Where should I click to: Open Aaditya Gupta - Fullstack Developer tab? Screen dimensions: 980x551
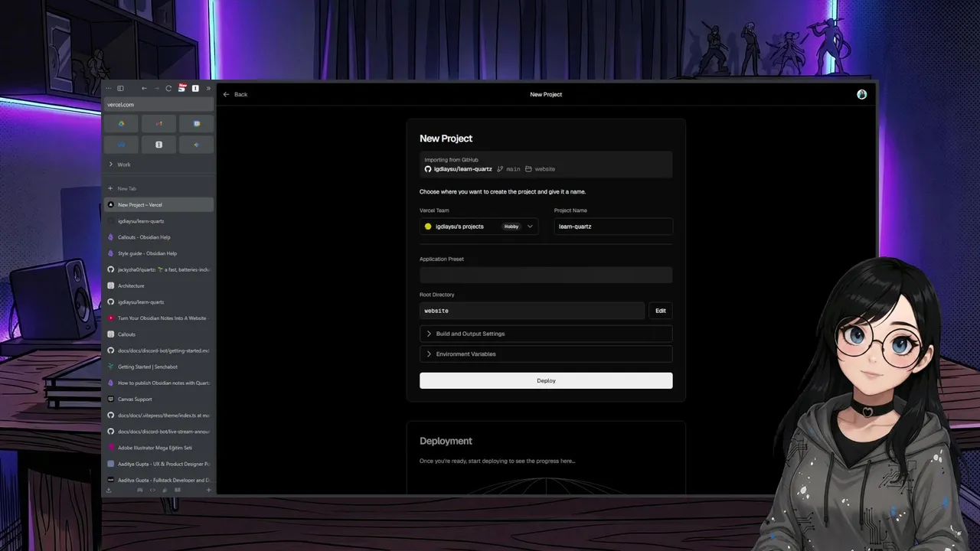point(158,480)
